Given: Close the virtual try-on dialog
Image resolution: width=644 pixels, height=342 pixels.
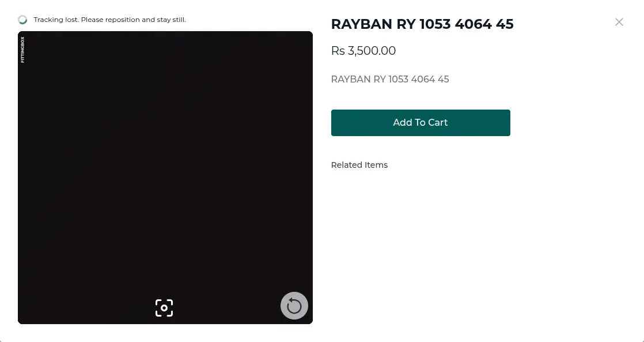Looking at the screenshot, I should tap(619, 22).
